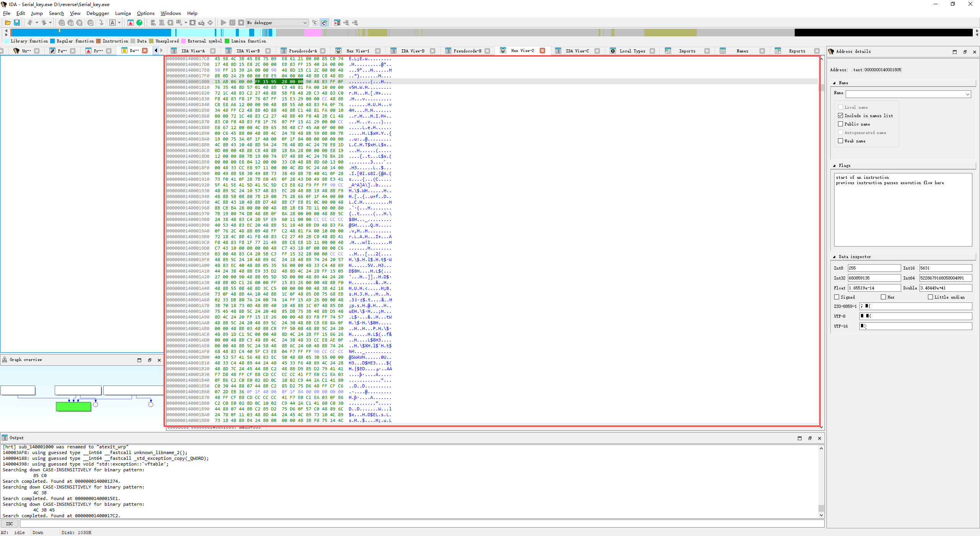Toggle the Little endian checkbox
This screenshot has width=980, height=536.
pos(930,297)
